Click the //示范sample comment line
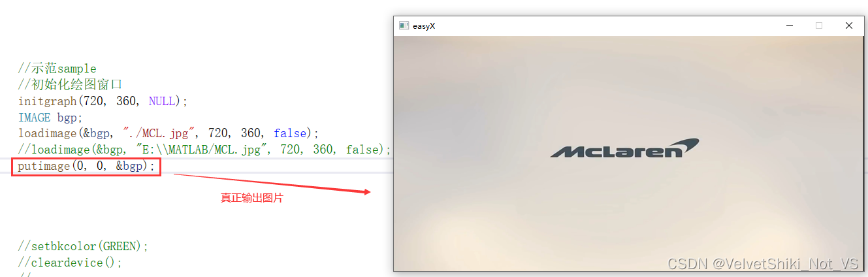 coord(57,69)
